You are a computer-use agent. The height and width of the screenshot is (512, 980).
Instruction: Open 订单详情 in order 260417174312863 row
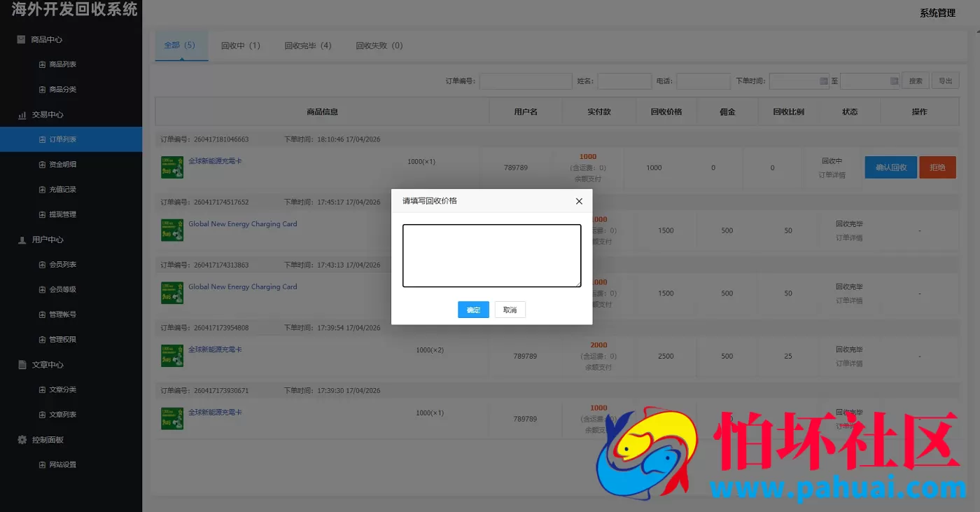[849, 300]
